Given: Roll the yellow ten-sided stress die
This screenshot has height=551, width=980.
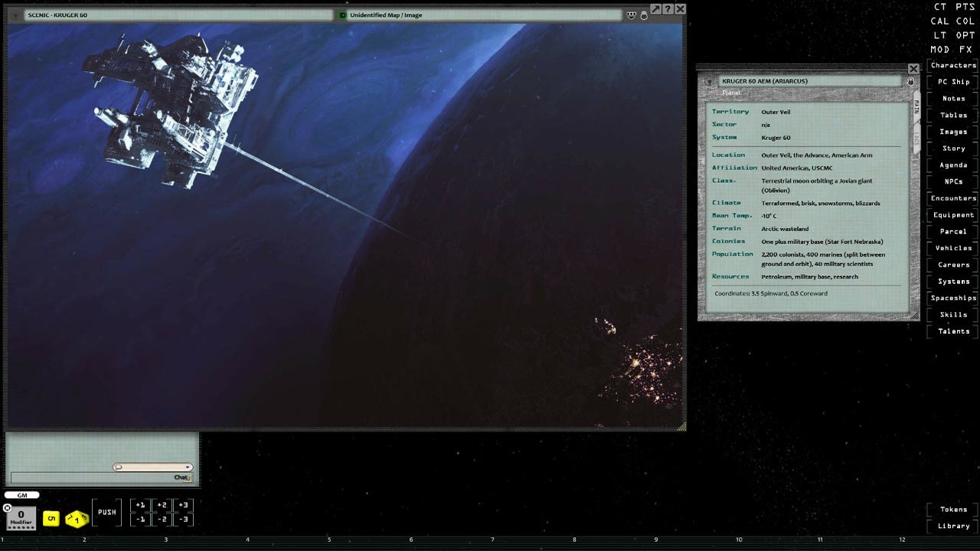Looking at the screenshot, I should [x=76, y=519].
